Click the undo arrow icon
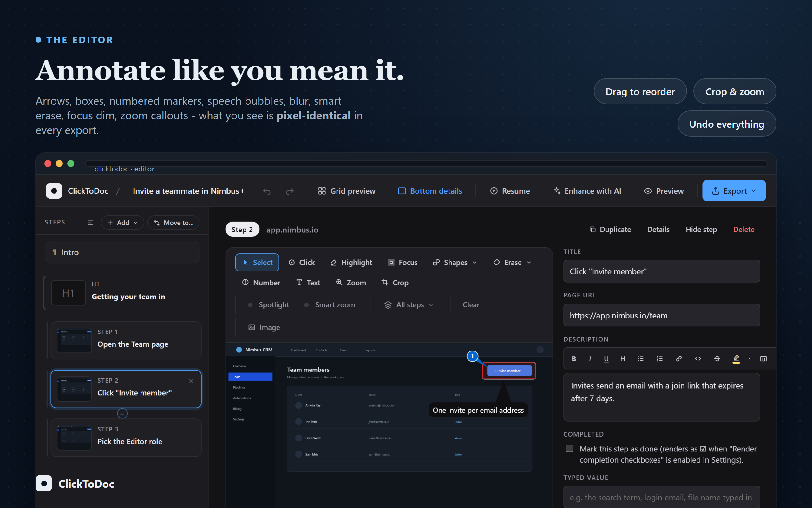 [x=267, y=191]
